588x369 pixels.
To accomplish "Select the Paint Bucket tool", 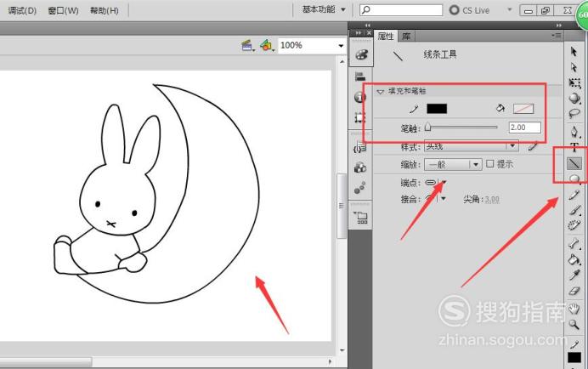I will [574, 259].
